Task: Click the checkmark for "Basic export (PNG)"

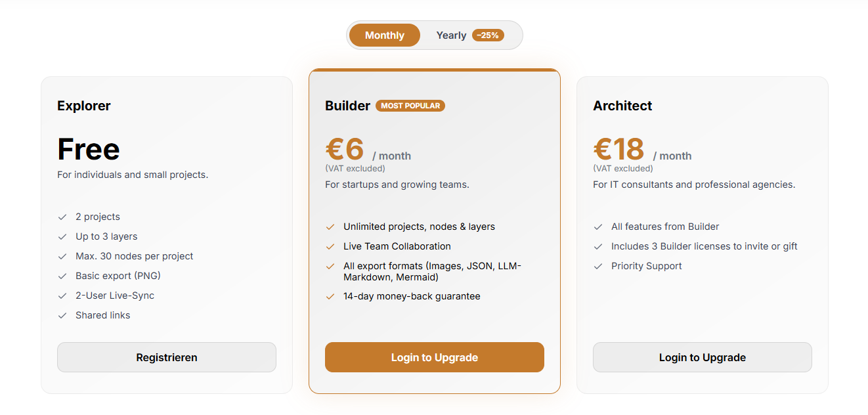Action: (63, 276)
